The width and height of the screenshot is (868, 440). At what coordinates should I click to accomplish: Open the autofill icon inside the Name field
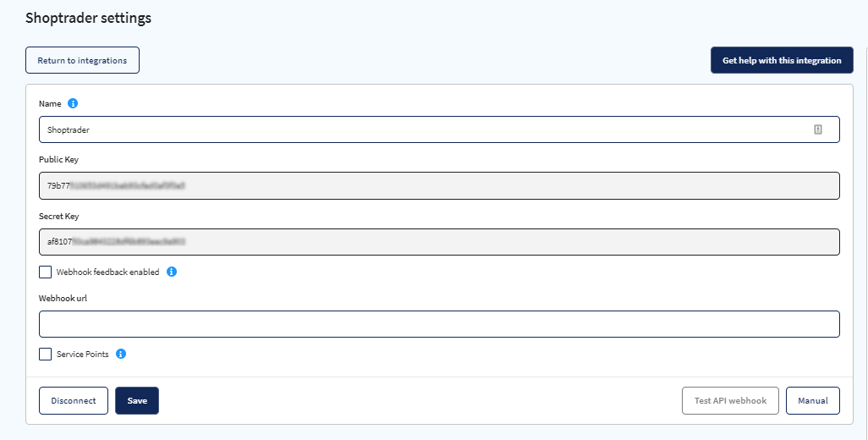[817, 129]
